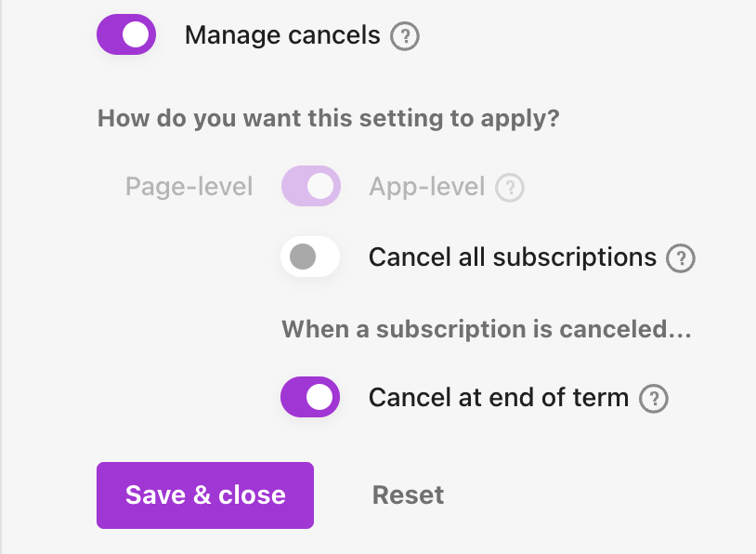Click the App-level help question mark
Screen dimensions: 756x554
point(510,188)
